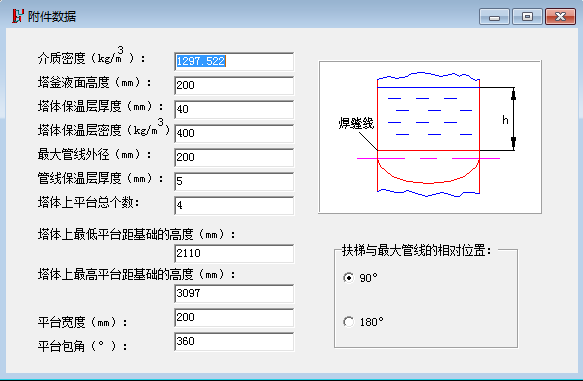The image size is (583, 381).
Task: Click the 扶梯与最大管线的相对位置 group title
Action: point(416,251)
